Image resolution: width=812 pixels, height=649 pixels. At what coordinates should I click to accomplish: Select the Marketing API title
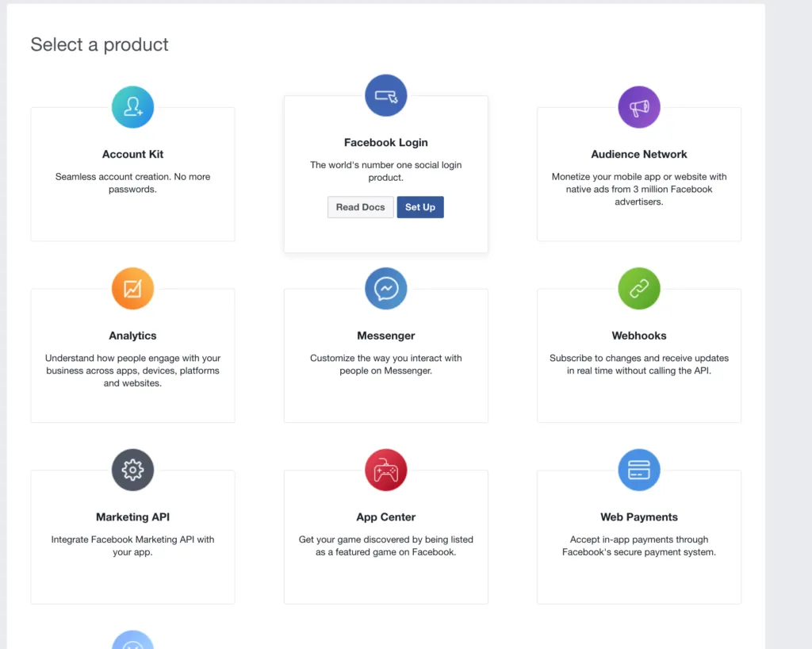coord(132,517)
